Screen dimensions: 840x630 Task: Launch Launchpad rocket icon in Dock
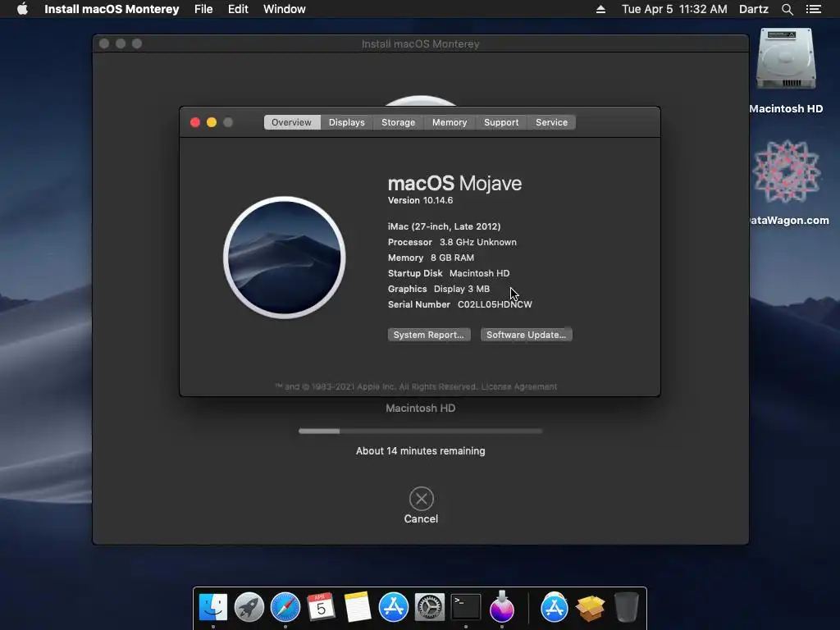249,607
